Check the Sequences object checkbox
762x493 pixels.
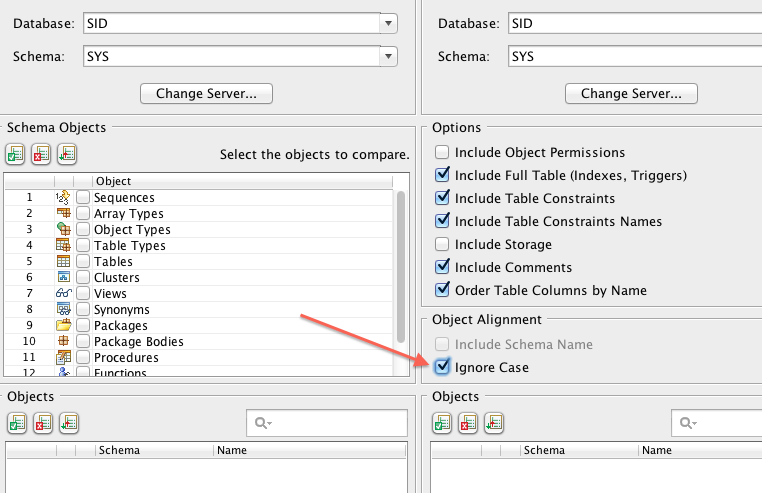coord(83,197)
